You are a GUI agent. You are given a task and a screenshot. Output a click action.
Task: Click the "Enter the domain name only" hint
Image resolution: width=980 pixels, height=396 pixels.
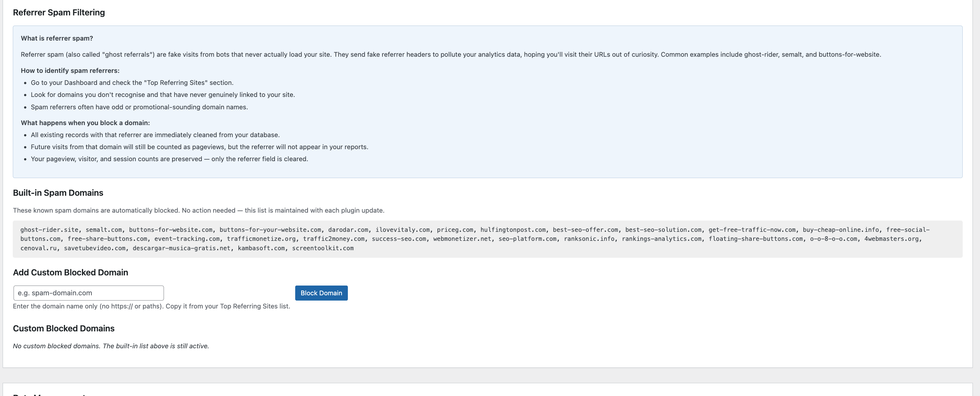coord(152,306)
